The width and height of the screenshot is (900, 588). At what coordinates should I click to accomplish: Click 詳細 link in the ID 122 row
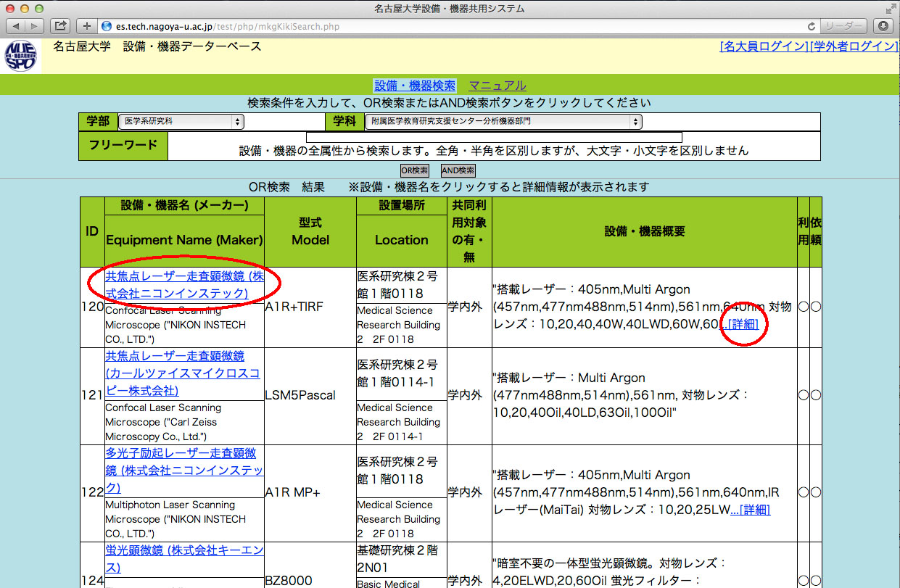point(755,510)
